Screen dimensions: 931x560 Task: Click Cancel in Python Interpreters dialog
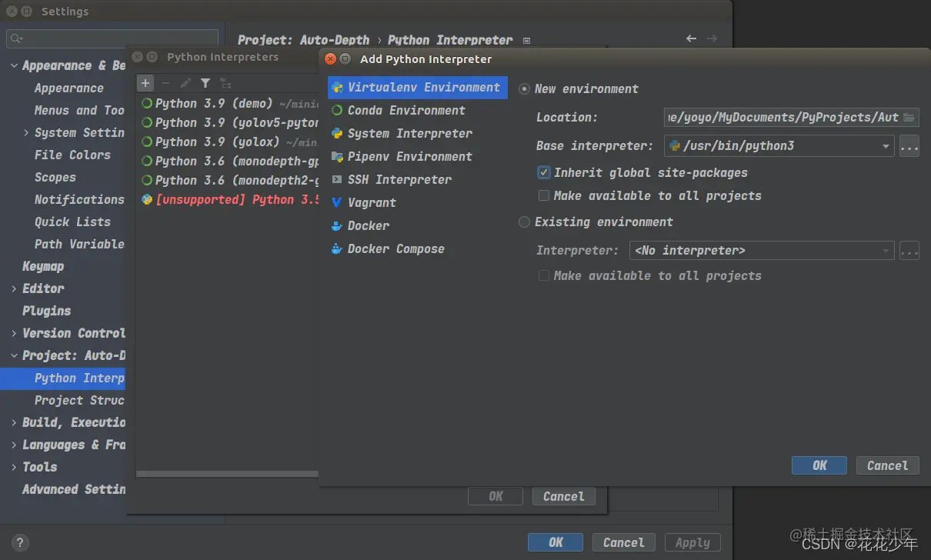[x=564, y=496]
